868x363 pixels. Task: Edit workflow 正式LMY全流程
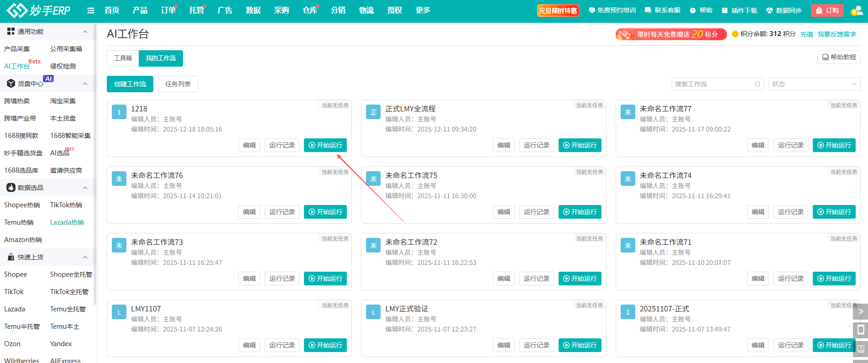point(504,145)
